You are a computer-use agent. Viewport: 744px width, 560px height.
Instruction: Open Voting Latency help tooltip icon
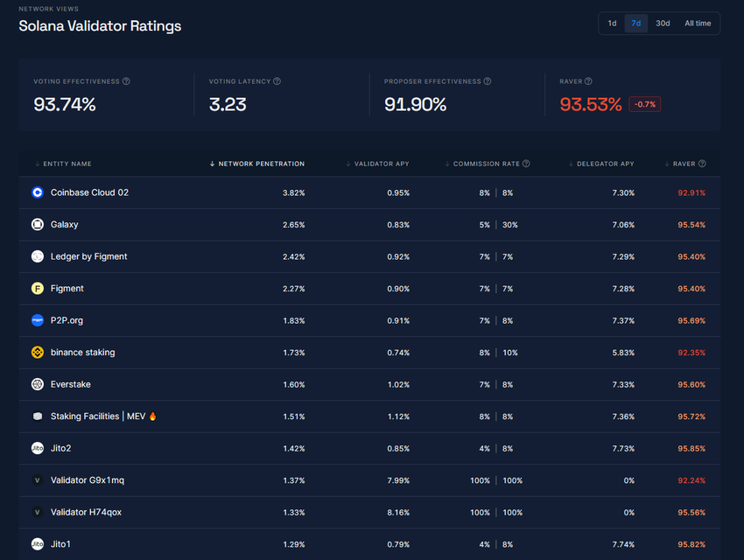(277, 81)
